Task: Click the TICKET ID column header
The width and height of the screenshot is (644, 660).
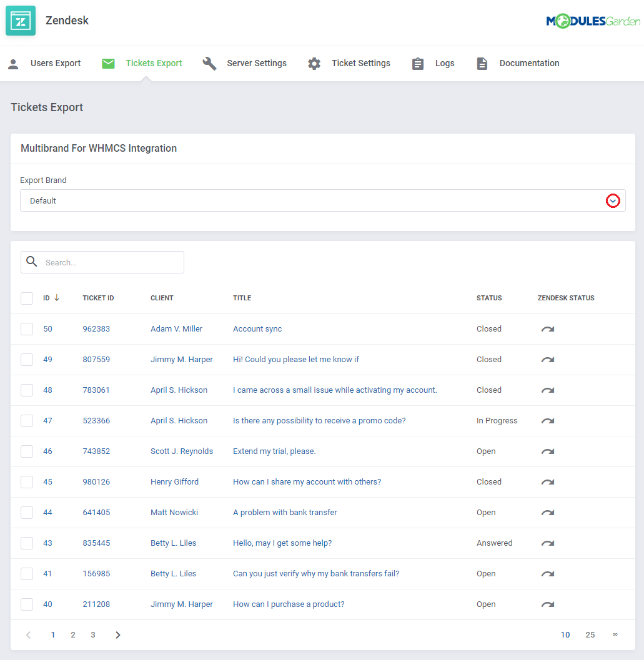Action: pyautogui.click(x=98, y=298)
